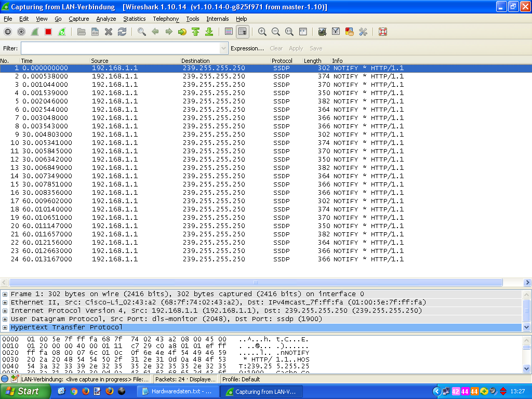Expand the Frame 1 details tree
The height and width of the screenshot is (399, 532).
[5, 294]
